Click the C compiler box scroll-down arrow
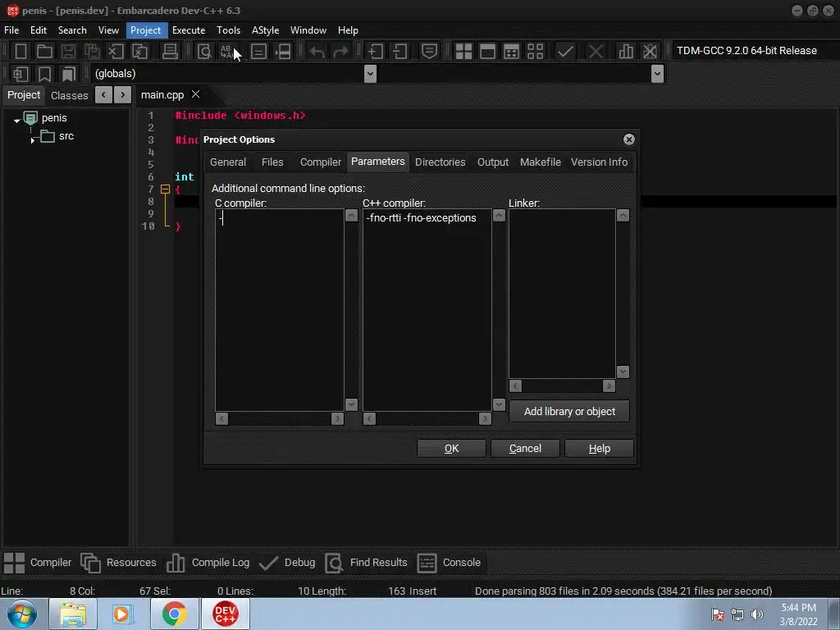 (351, 404)
